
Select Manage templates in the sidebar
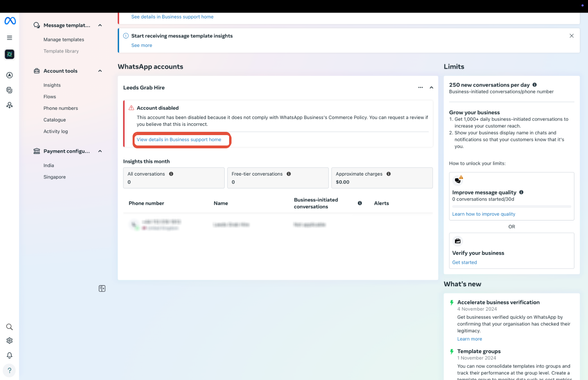click(x=64, y=39)
